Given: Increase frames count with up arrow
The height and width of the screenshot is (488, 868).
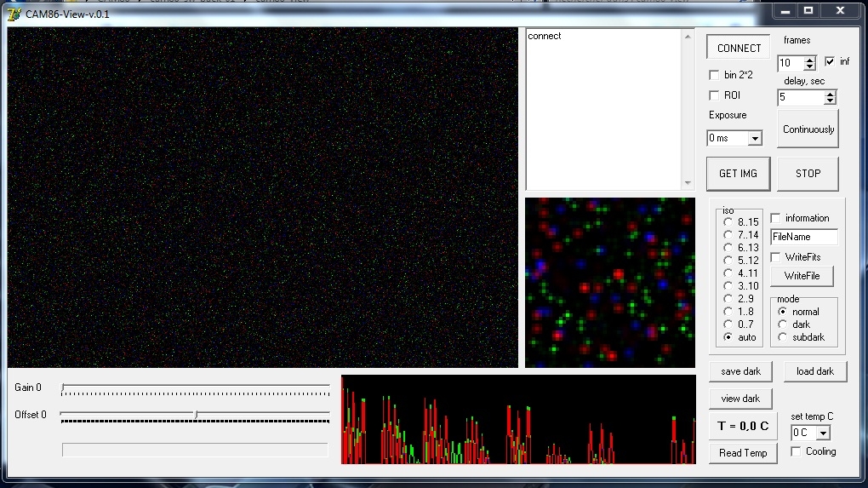Looking at the screenshot, I should pos(810,60).
